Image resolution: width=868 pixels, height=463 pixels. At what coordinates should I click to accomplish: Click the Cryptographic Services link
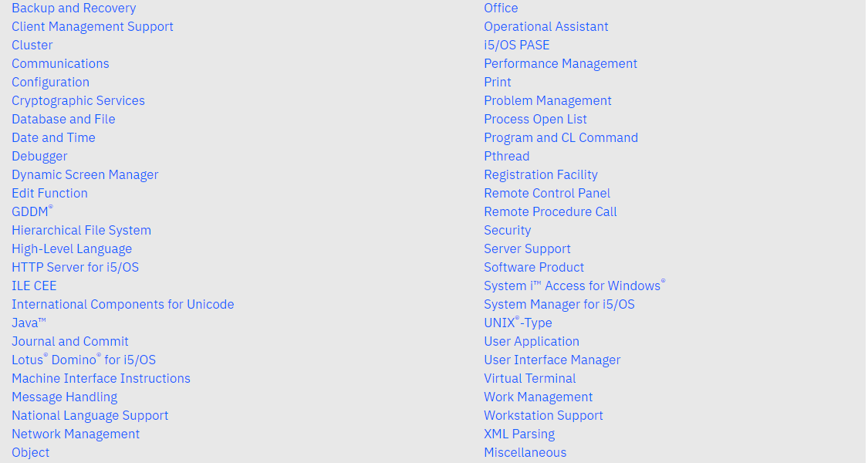click(78, 101)
